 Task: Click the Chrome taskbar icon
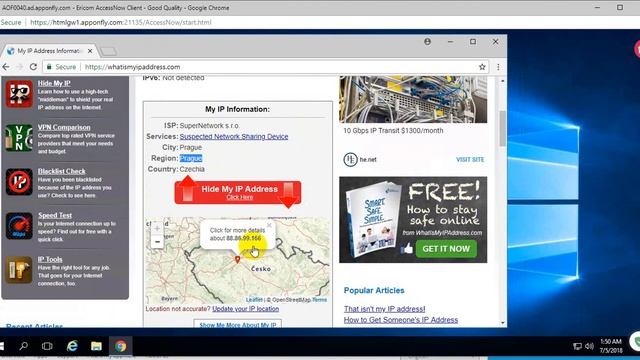point(120,346)
